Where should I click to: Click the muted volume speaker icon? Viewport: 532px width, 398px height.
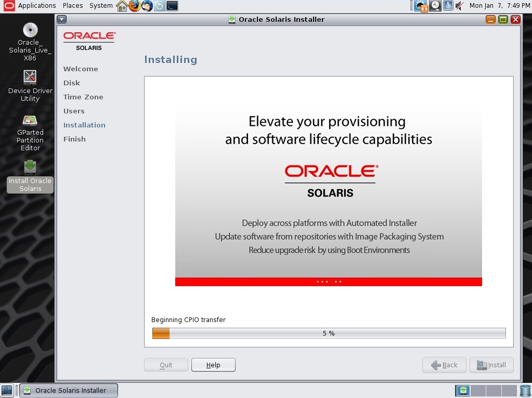460,5
